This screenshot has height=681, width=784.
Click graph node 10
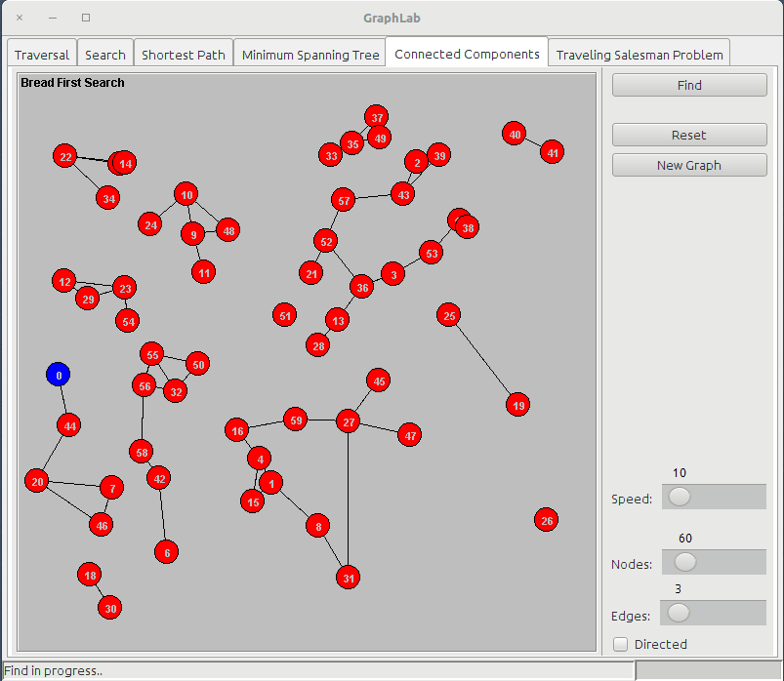point(186,194)
